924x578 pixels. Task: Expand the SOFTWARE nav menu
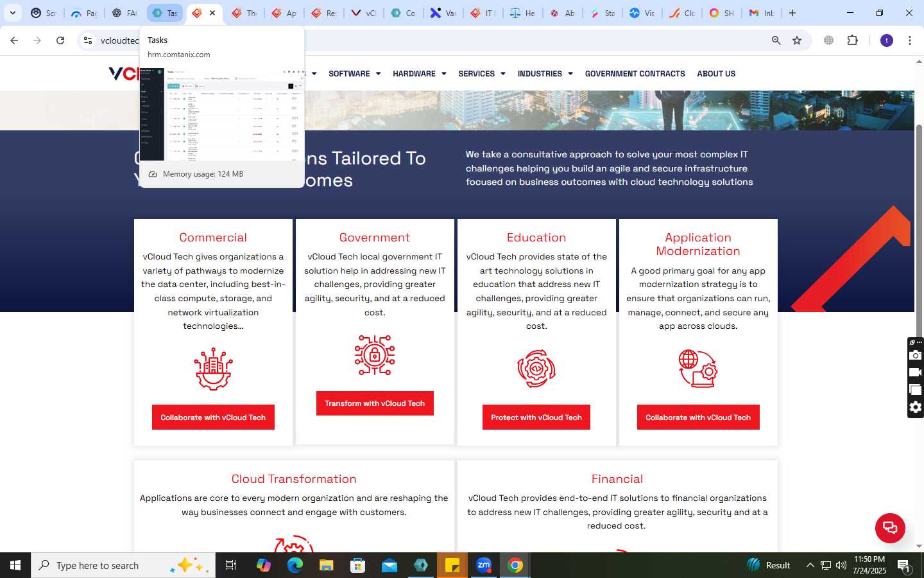355,74
